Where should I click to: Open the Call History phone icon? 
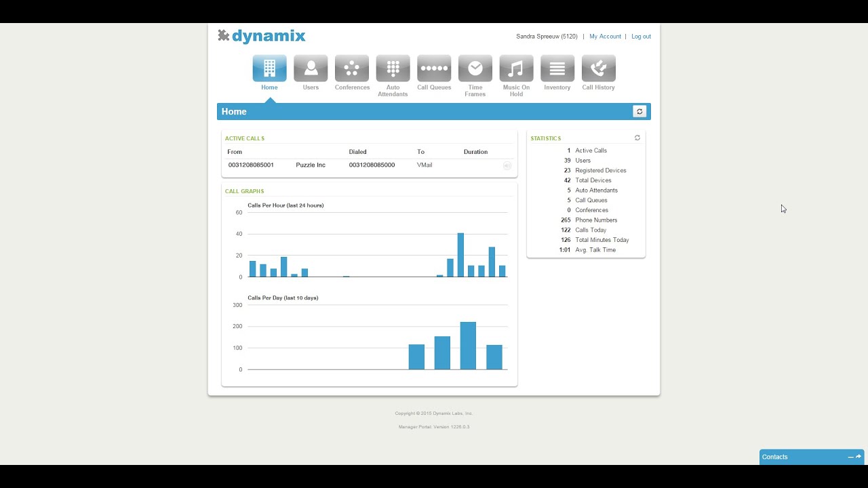click(599, 68)
